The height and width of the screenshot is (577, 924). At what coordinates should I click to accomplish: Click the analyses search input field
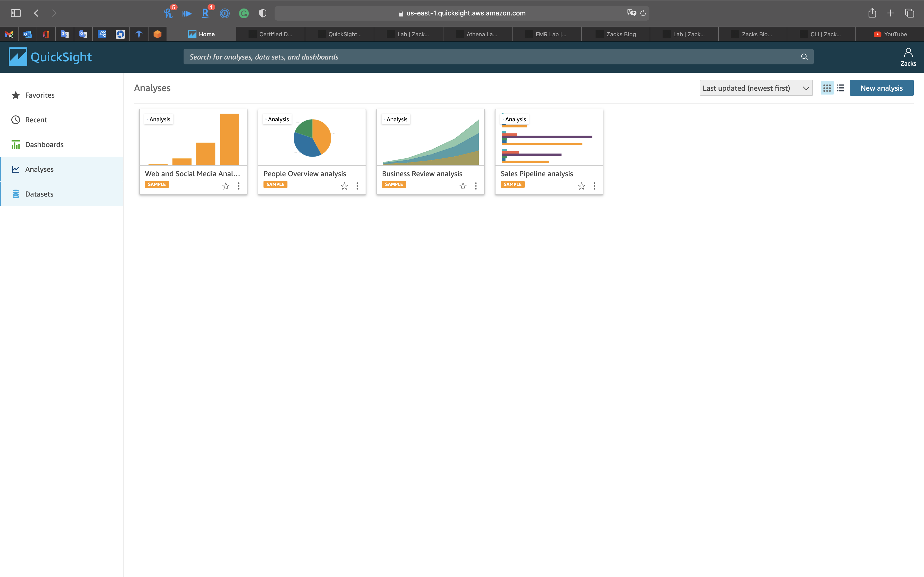(x=489, y=57)
